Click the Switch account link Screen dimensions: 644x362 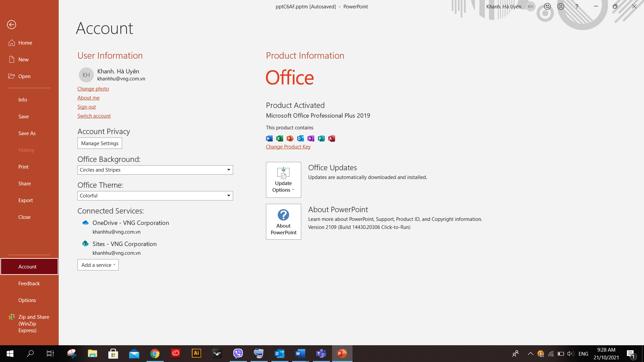point(94,116)
